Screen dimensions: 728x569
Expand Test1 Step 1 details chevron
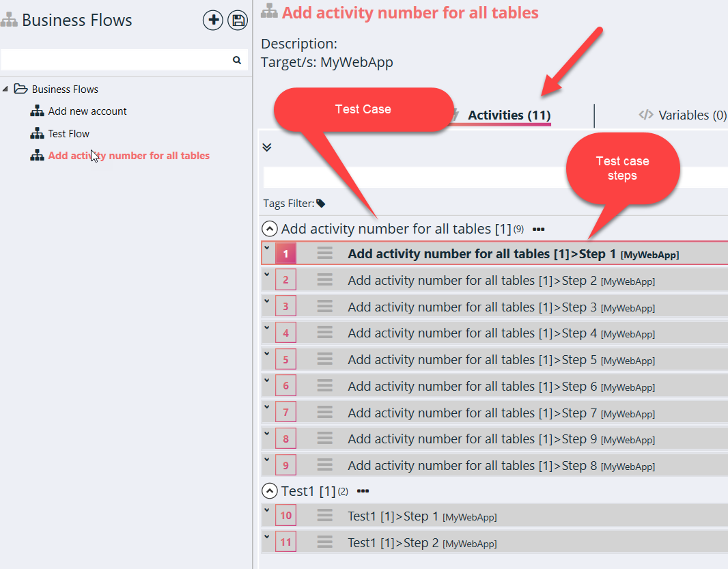268,512
